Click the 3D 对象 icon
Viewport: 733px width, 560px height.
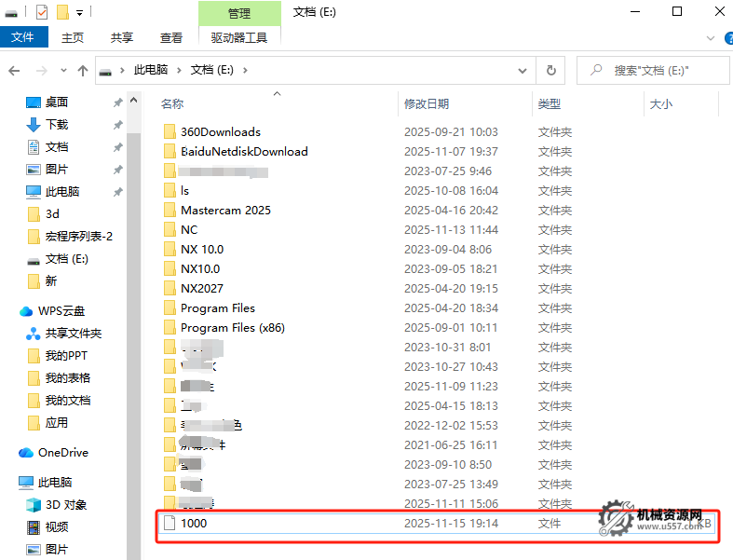[34, 505]
